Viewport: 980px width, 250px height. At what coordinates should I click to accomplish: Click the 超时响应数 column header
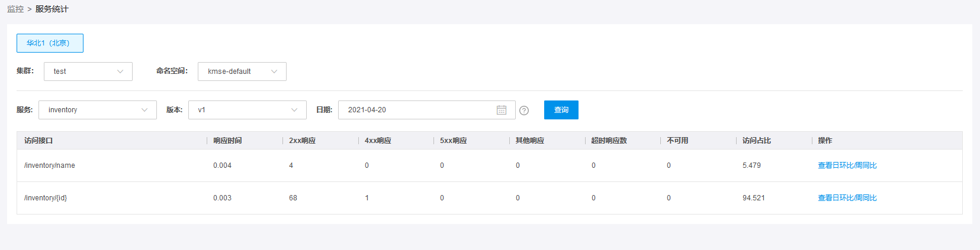[x=609, y=141]
